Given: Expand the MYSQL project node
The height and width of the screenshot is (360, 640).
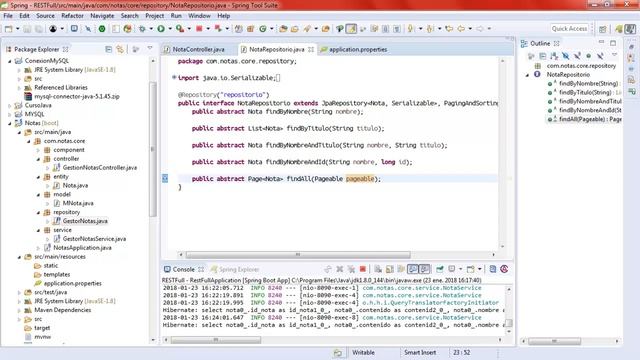Looking at the screenshot, I should [x=10, y=114].
